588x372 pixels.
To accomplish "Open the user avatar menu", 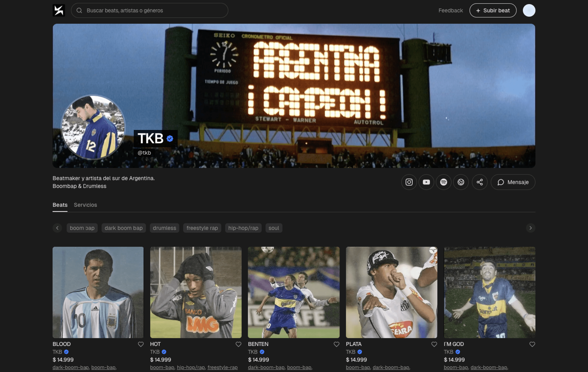I will [x=529, y=11].
